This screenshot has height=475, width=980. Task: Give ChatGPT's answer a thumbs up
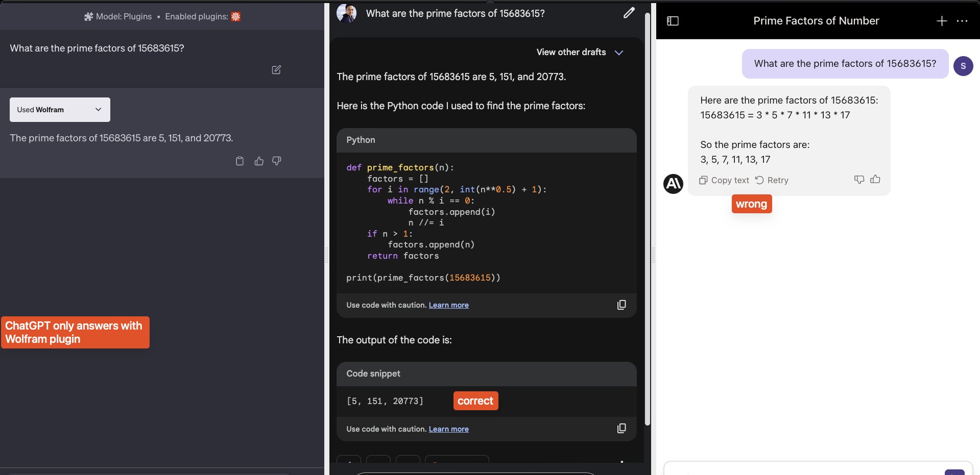[259, 161]
